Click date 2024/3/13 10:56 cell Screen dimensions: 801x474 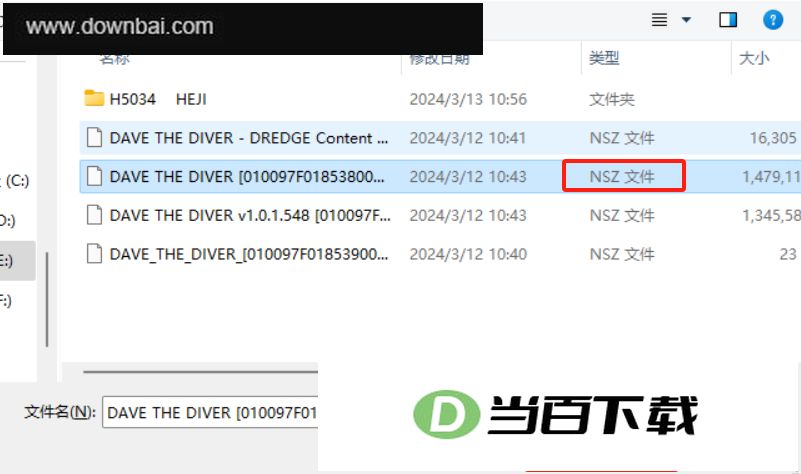click(468, 99)
